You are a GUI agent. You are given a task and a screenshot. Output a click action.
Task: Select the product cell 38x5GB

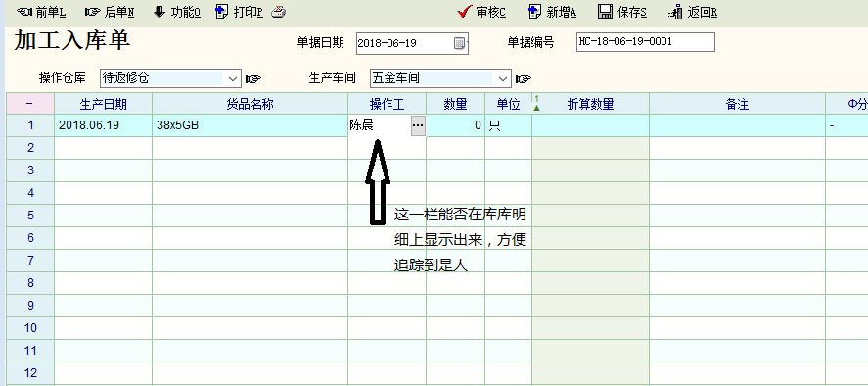(251, 126)
